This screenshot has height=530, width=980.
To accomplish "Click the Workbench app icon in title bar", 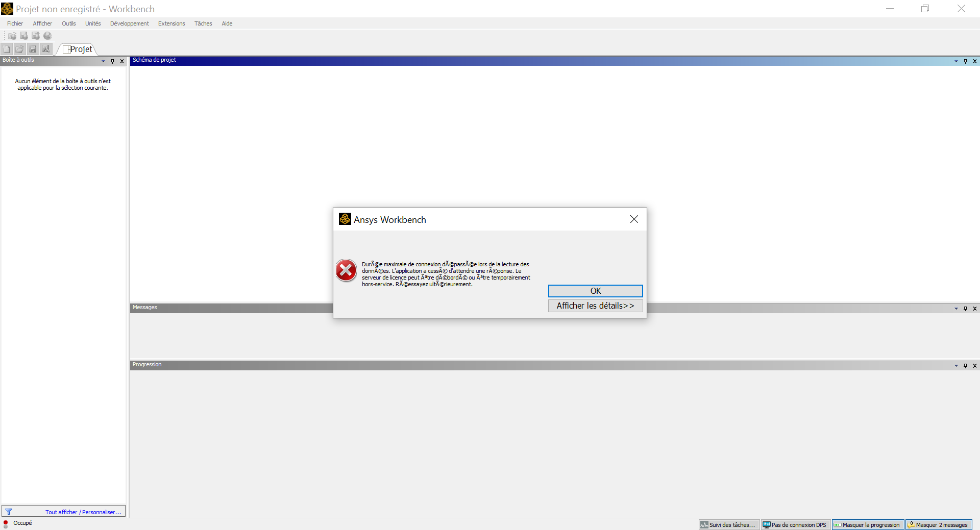I will click(7, 9).
